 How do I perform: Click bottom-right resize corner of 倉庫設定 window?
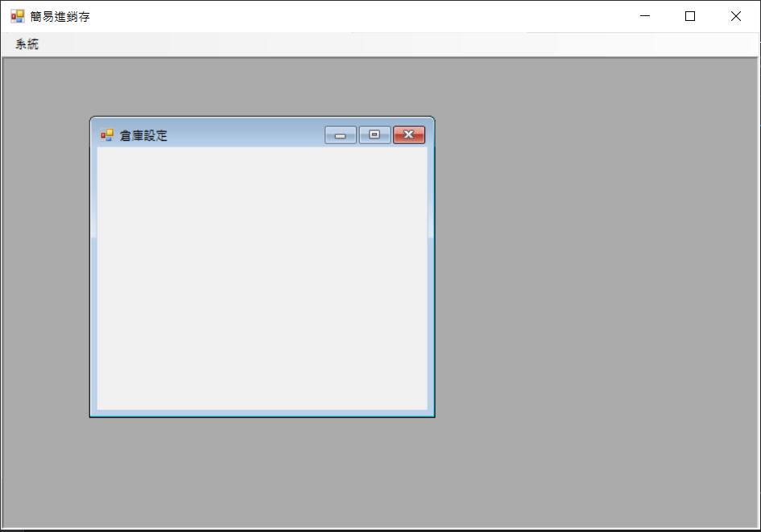(x=432, y=414)
